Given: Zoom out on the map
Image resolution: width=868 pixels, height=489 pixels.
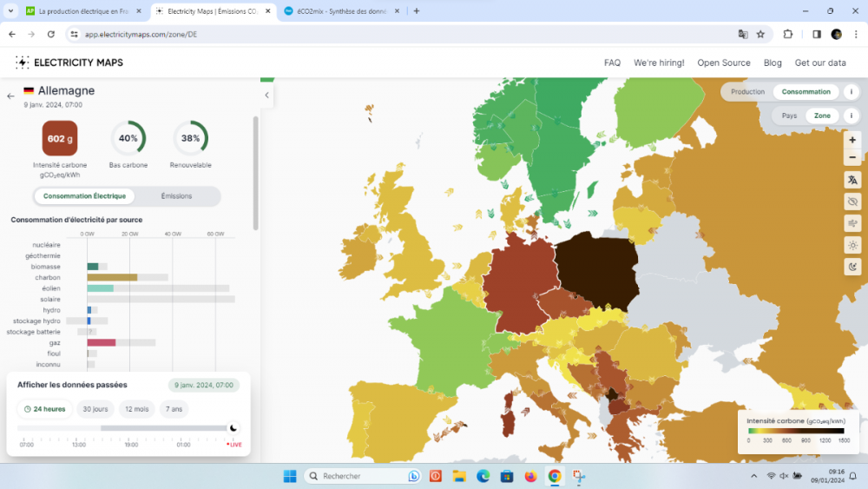Looking at the screenshot, I should click(852, 157).
